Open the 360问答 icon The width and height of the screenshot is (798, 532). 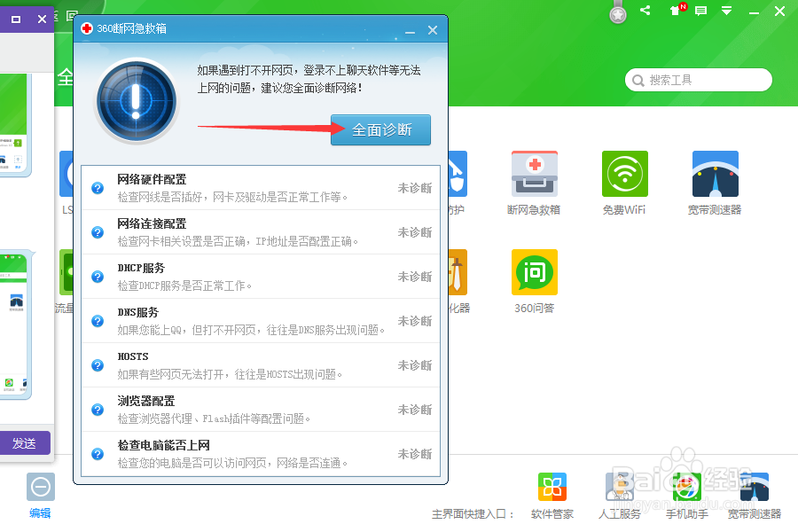coord(535,273)
